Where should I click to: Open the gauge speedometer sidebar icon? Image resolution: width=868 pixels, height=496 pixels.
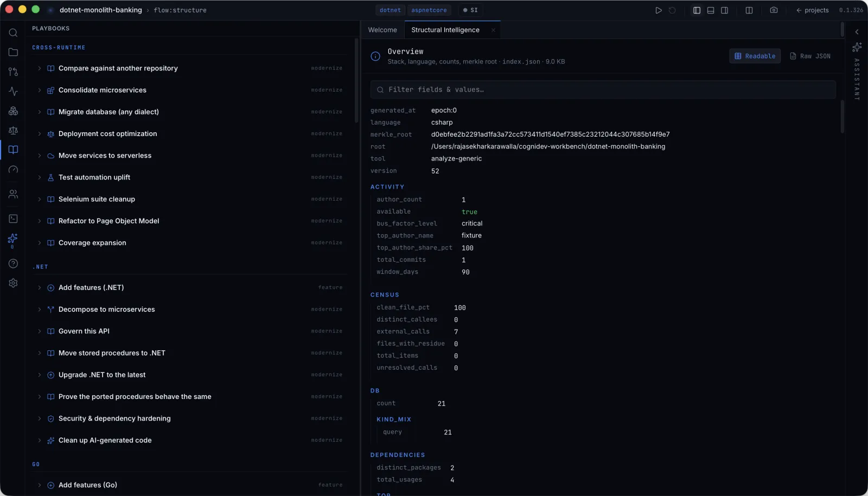[13, 170]
